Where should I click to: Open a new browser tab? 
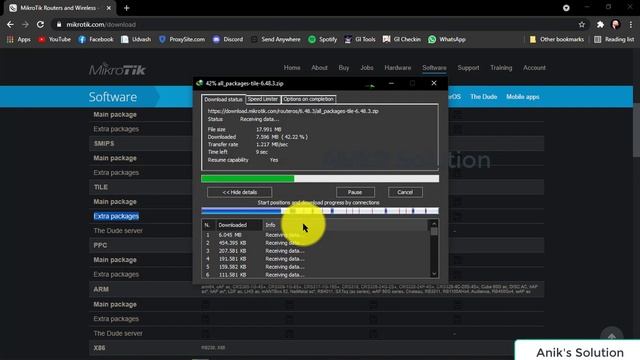coord(127,8)
